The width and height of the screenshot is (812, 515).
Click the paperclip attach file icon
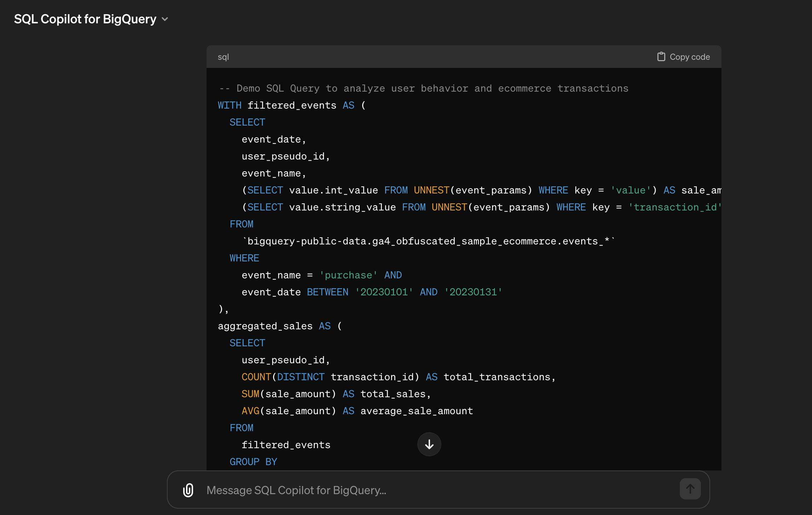(188, 490)
